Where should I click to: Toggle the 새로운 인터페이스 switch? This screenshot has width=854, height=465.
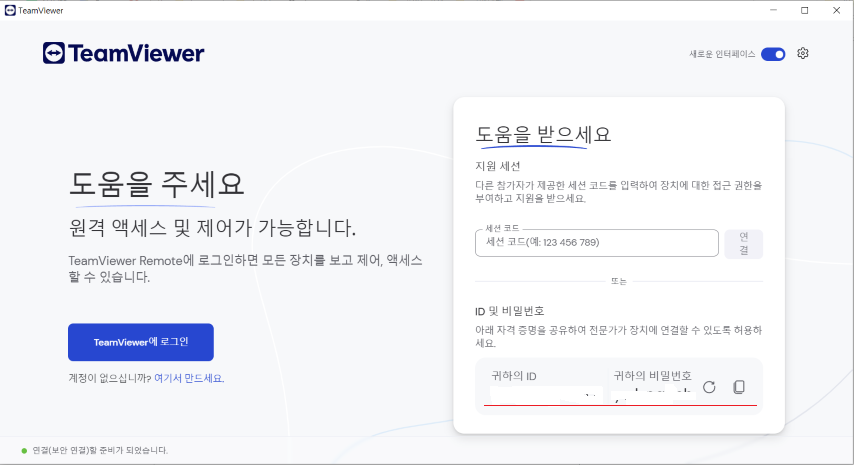pyautogui.click(x=773, y=54)
